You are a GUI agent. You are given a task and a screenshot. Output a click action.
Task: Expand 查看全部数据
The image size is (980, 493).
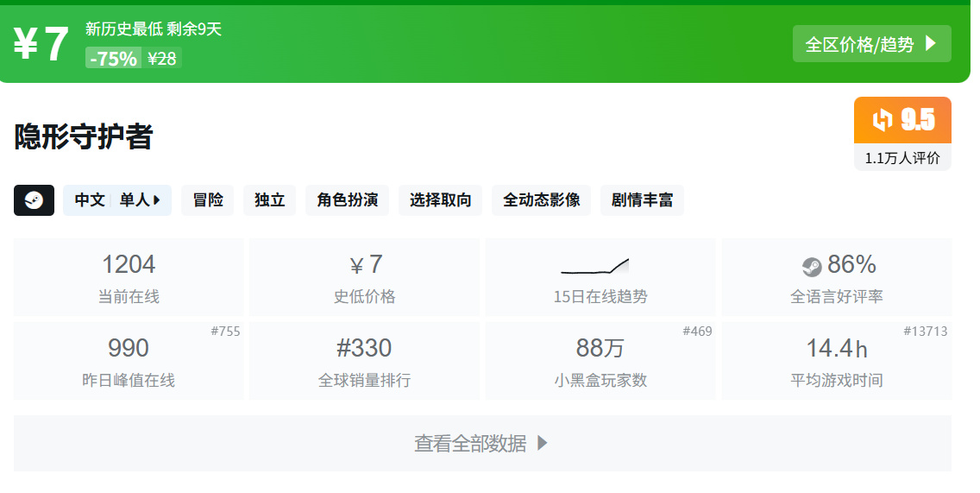[x=482, y=443]
